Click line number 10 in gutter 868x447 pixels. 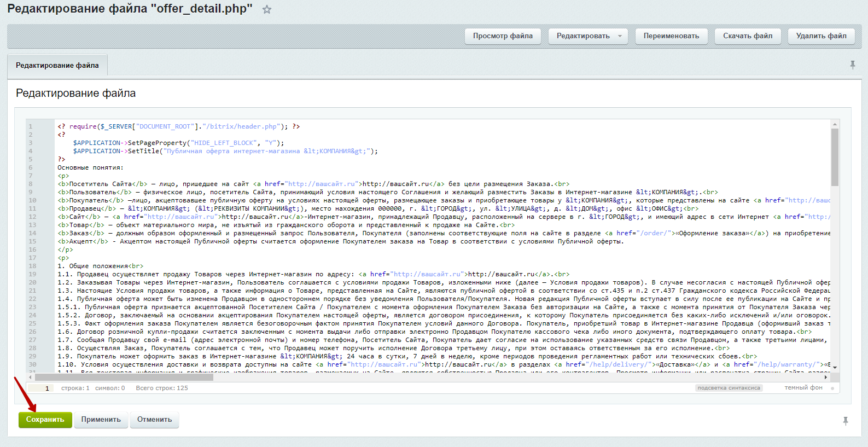coord(32,200)
